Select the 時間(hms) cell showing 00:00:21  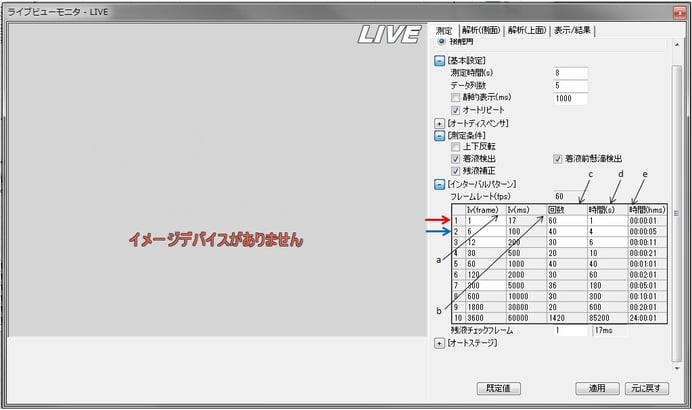[647, 253]
